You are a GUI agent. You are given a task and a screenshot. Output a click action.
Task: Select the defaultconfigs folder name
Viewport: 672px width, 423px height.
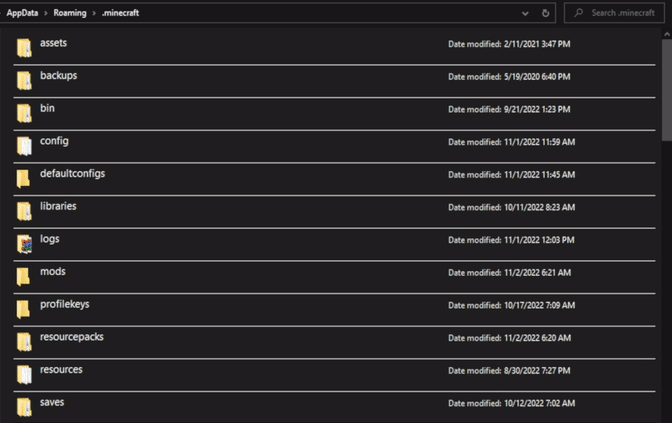point(72,173)
